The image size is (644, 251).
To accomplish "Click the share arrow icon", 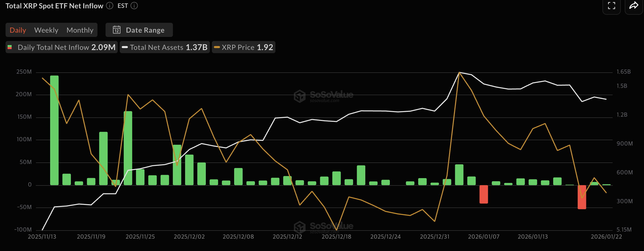I will 634,6.
